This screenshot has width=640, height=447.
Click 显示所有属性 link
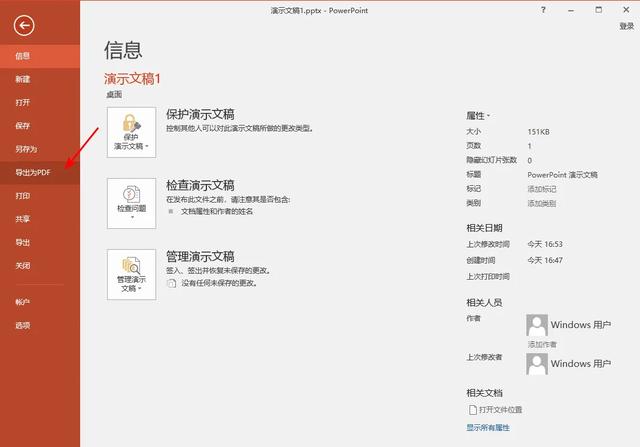(488, 427)
